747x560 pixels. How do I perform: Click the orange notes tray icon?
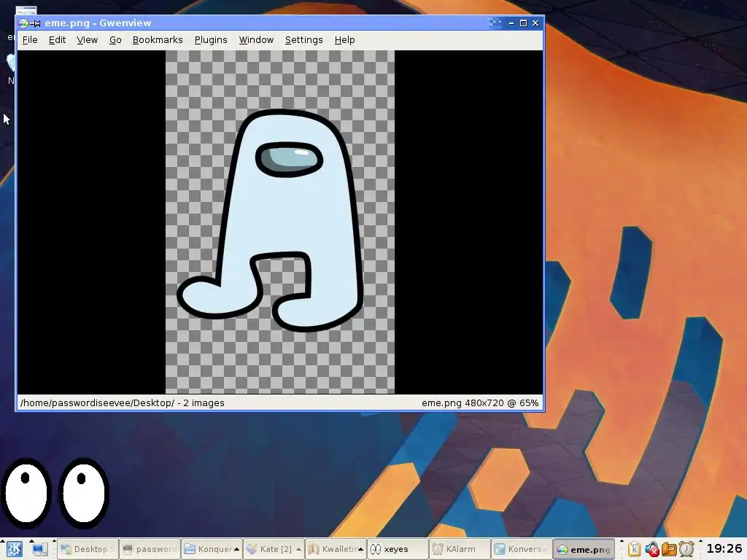669,549
